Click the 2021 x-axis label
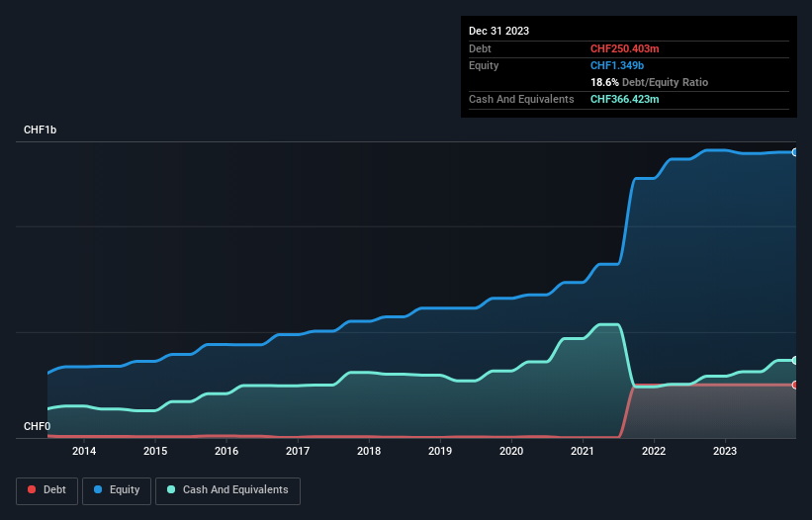Screen dimensions: 812x520 click(583, 451)
